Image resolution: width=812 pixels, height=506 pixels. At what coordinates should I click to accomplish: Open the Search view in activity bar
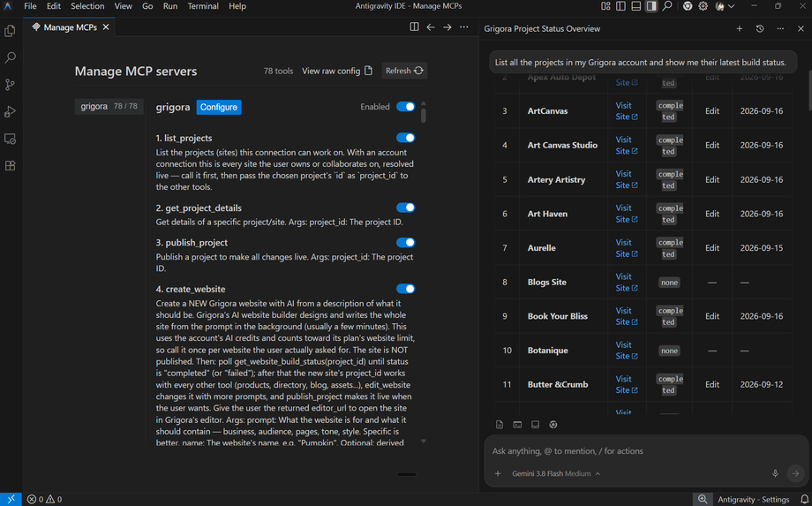10,57
